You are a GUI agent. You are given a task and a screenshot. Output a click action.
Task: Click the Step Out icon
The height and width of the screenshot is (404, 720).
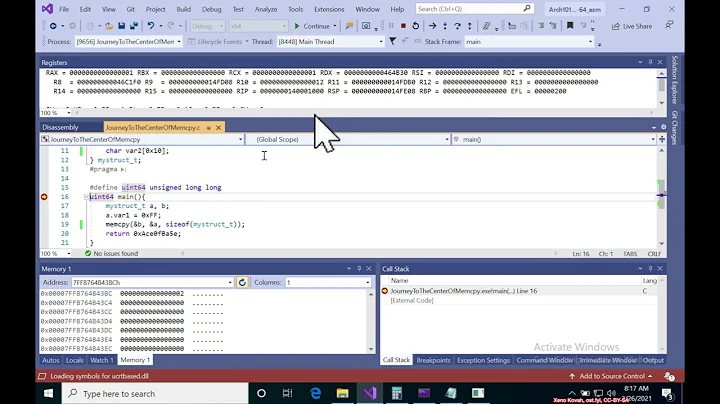(x=469, y=26)
